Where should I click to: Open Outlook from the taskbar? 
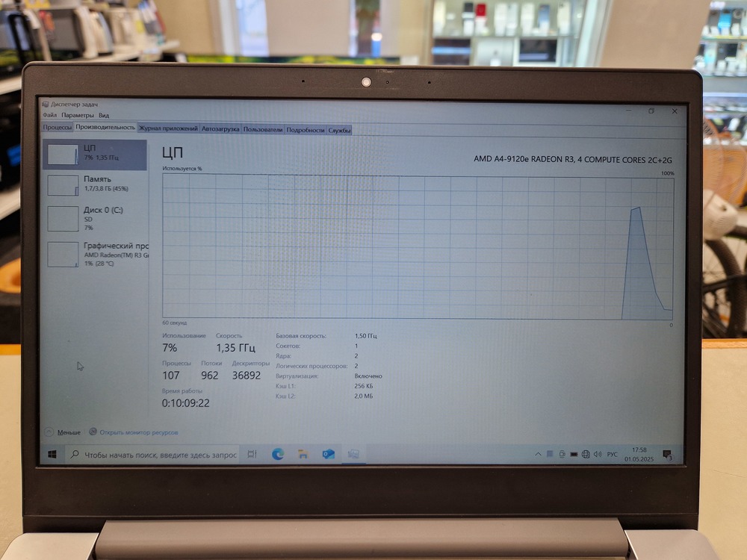pyautogui.click(x=328, y=454)
